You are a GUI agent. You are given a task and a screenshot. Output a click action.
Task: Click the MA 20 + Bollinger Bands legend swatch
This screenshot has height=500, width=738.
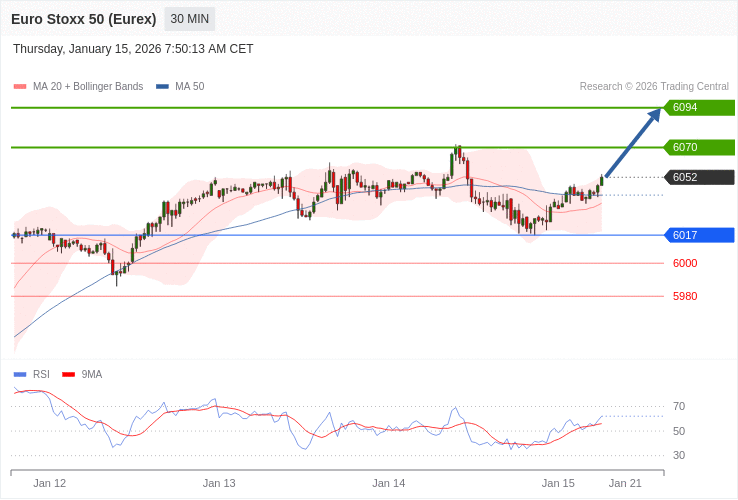[20, 87]
